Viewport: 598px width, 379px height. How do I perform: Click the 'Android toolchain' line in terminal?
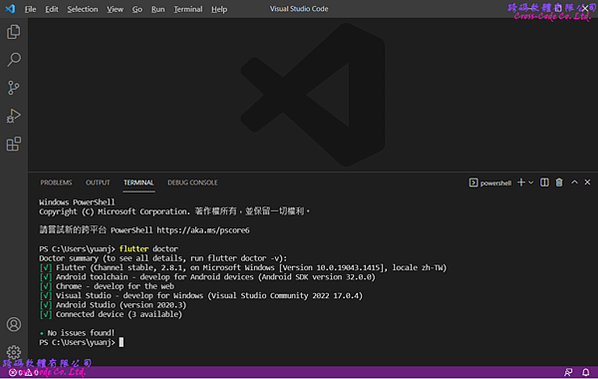click(207, 277)
